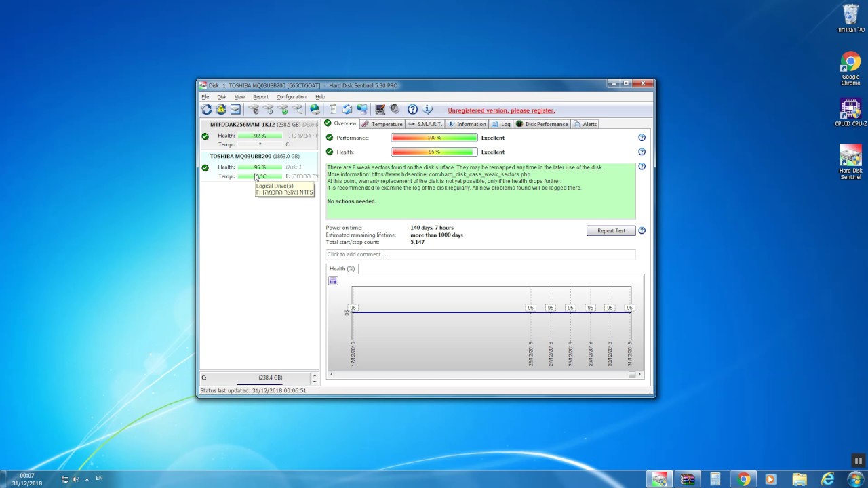Click the globe icon in the toolbar

315,109
